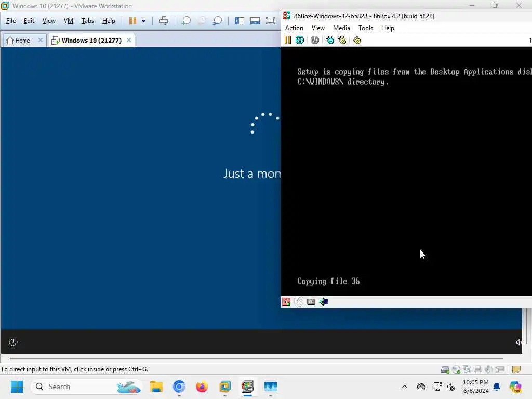The image size is (532, 399).
Task: Click guest ease of access icon
Action: coord(13,342)
